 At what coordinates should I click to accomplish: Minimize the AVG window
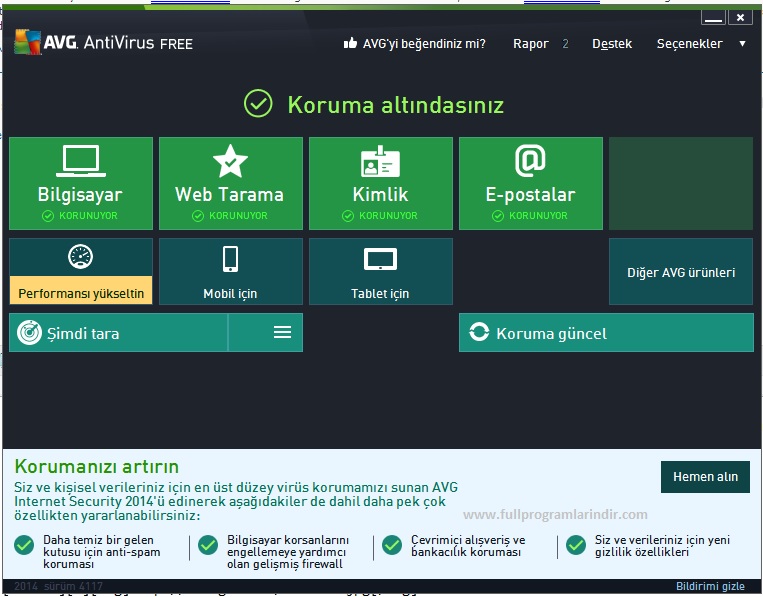coord(713,18)
